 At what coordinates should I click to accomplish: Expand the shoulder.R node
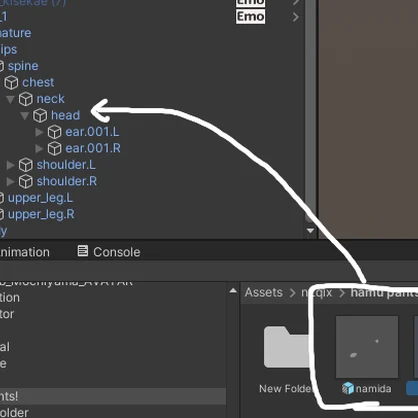10,181
